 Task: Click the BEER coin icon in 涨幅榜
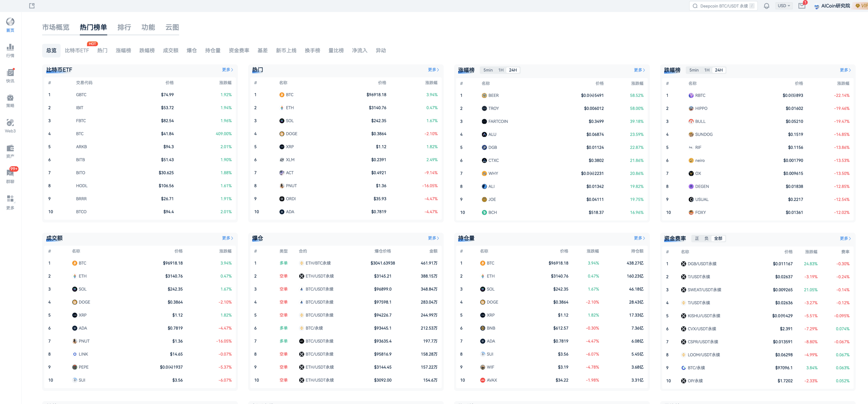point(484,96)
